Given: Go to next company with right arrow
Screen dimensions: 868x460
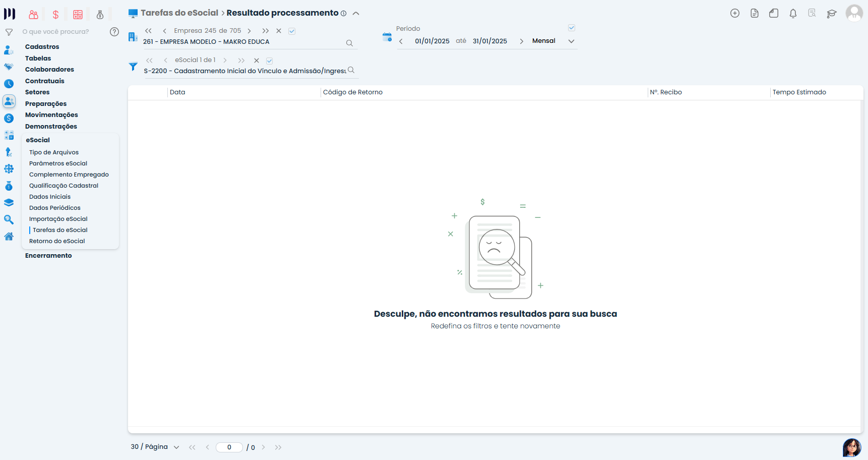Looking at the screenshot, I should click(x=249, y=31).
